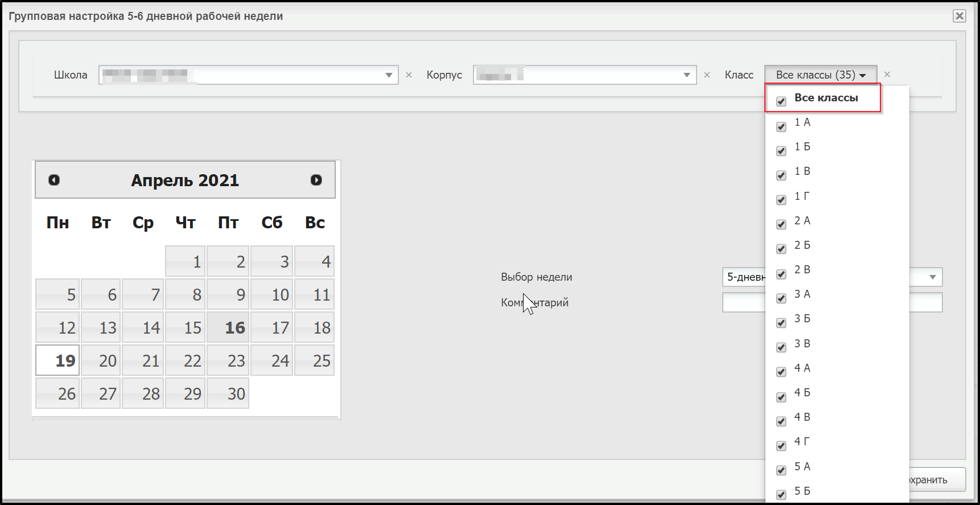Select April 8 in calendar
The width and height of the screenshot is (980, 505).
186,294
